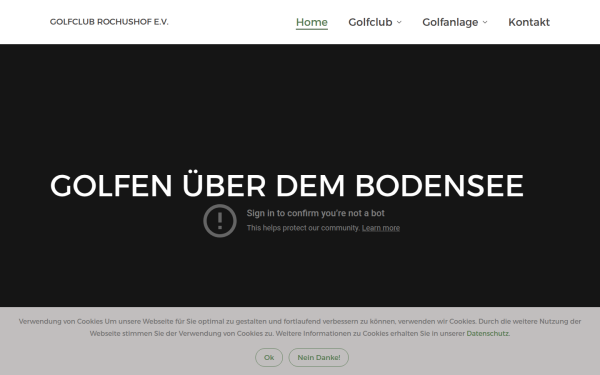Image resolution: width=600 pixels, height=375 pixels.
Task: Click the GOLFEN ÜBER DEM BODENSEE heading
Action: pyautogui.click(x=287, y=185)
